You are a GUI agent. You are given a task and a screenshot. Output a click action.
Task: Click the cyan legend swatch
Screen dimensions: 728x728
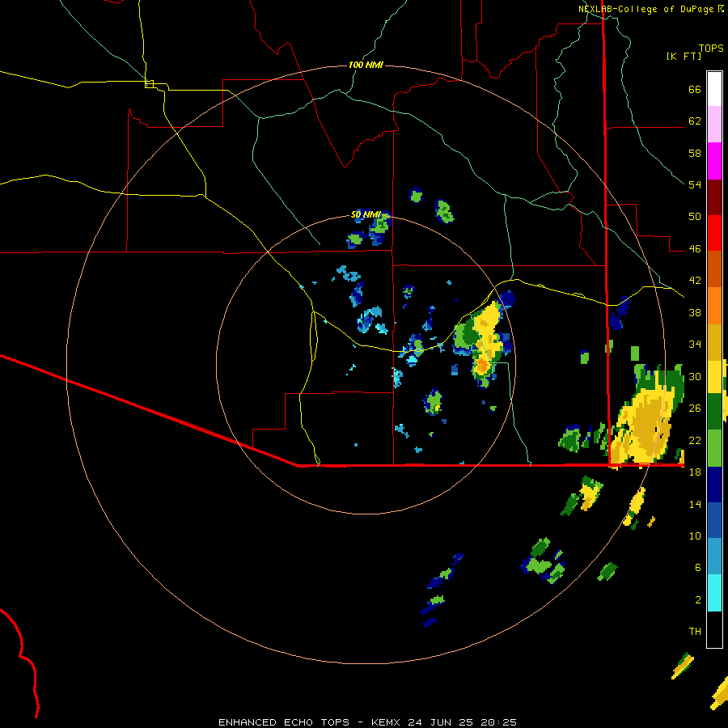pos(714,593)
